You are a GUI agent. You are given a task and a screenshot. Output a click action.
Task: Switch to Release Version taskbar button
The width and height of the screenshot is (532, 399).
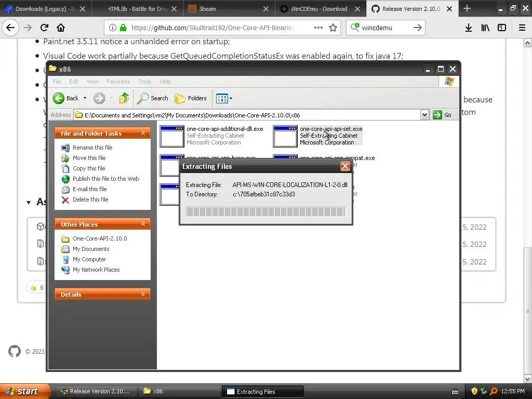pyautogui.click(x=96, y=391)
